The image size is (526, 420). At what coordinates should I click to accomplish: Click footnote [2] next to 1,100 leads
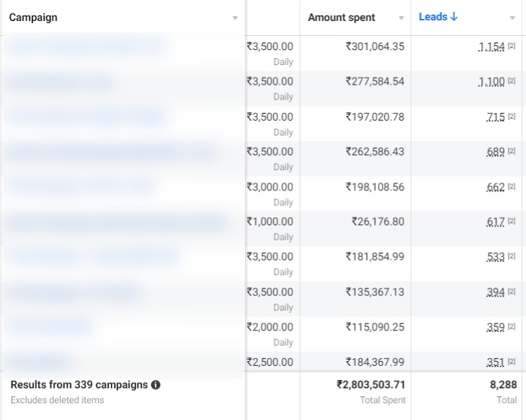click(512, 81)
